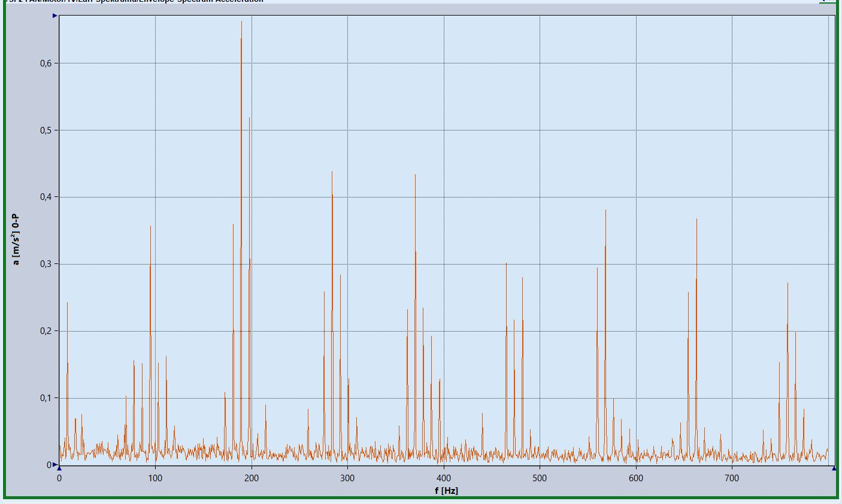Click the left x-axis range marker triangle

[x=59, y=469]
